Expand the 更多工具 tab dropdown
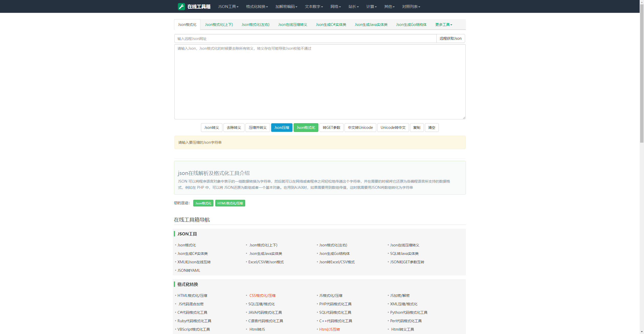The width and height of the screenshot is (644, 334). 444,25
